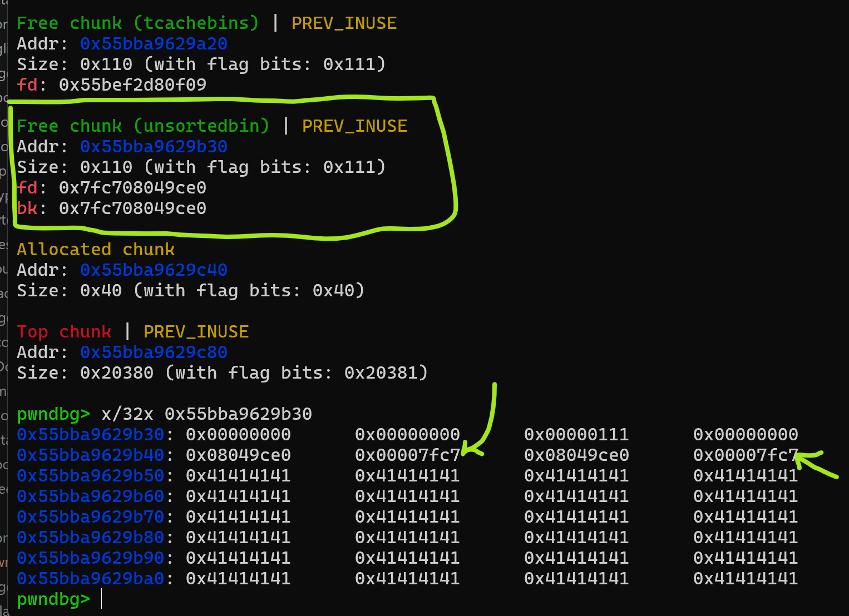Click the "Allocated chunk" heading
Image resolution: width=849 pixels, height=616 pixels.
96,250
